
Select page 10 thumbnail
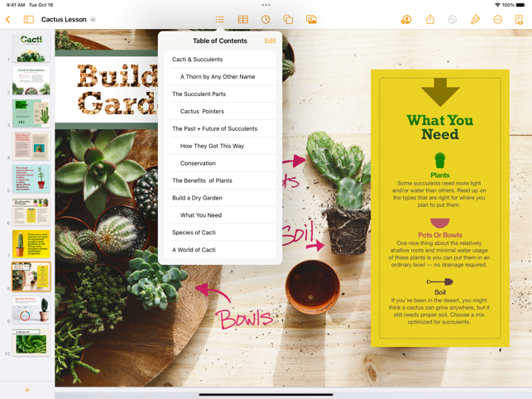(x=31, y=342)
